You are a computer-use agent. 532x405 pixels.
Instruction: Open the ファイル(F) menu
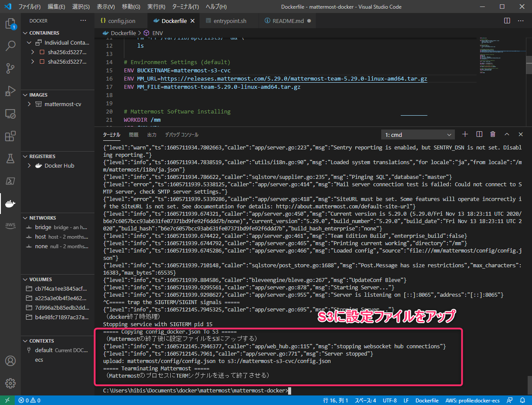(x=29, y=6)
